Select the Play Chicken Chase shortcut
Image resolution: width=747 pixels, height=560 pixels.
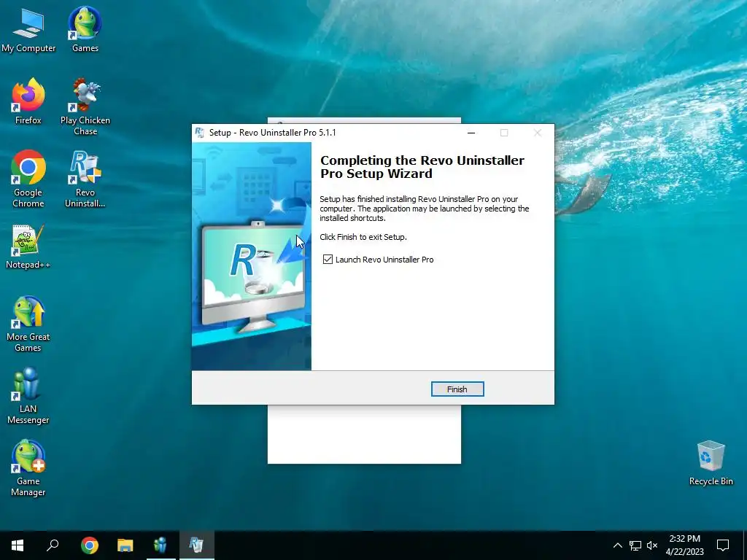[85, 106]
